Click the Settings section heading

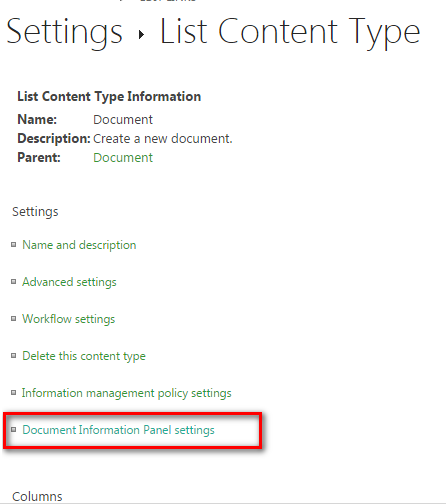coord(35,212)
